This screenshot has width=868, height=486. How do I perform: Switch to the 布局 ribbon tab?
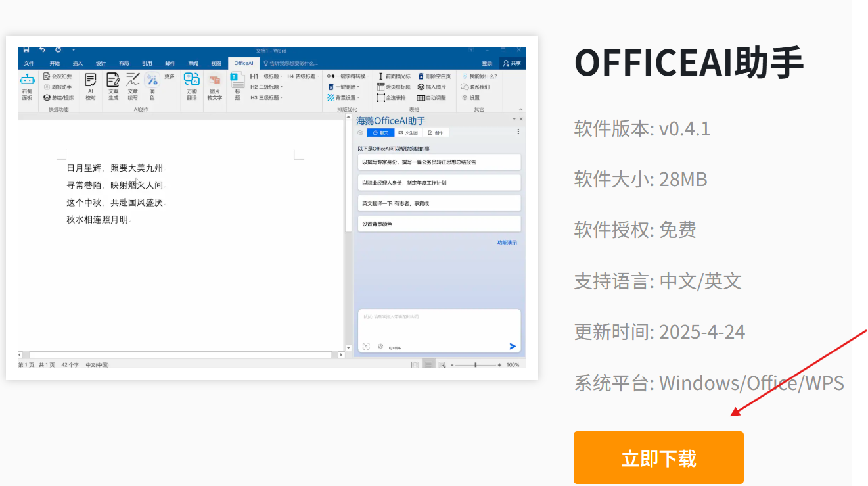click(x=124, y=63)
